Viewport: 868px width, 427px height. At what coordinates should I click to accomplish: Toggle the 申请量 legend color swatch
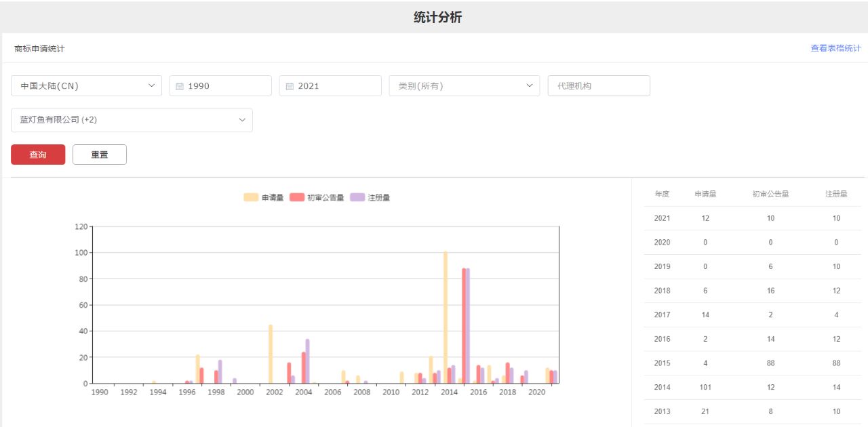(x=251, y=197)
